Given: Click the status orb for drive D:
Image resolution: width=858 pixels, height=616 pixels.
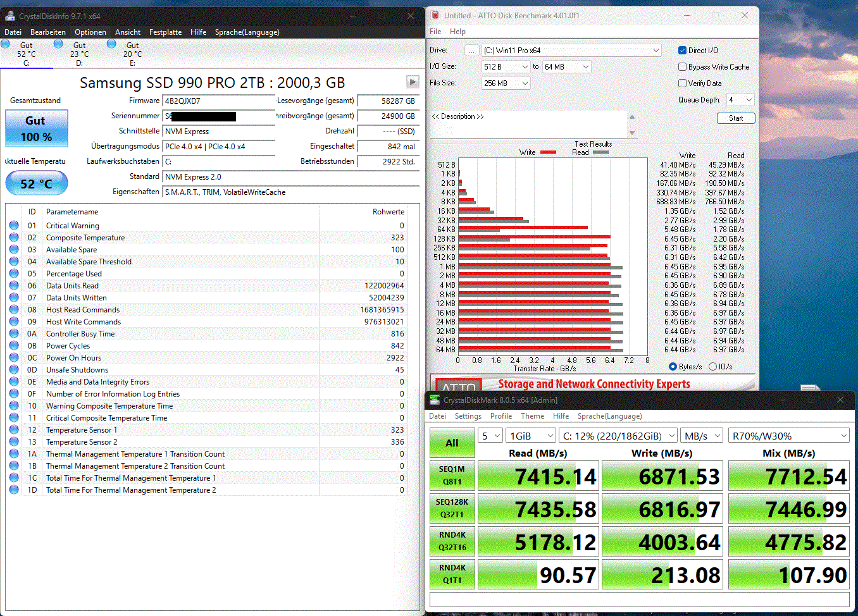Looking at the screenshot, I should [x=58, y=44].
